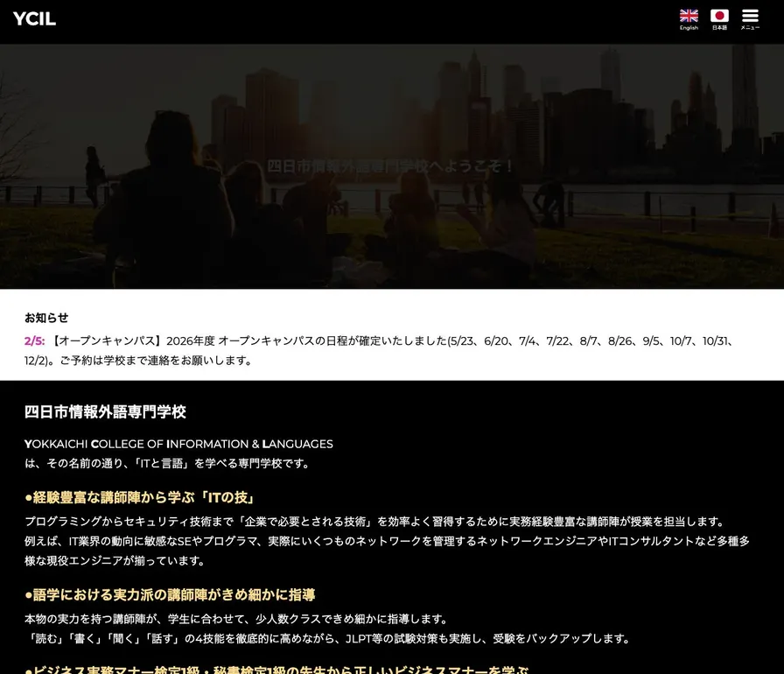The image size is (784, 674).
Task: Click the hero heading 四日市情報外語専門学校へようこそ！
Action: pyautogui.click(x=391, y=166)
